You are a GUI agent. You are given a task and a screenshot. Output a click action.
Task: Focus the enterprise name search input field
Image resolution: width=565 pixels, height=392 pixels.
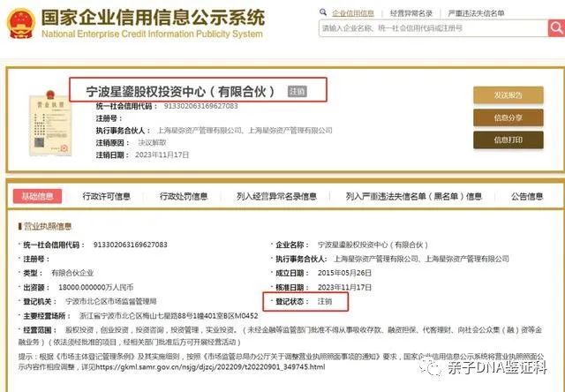[x=433, y=28]
